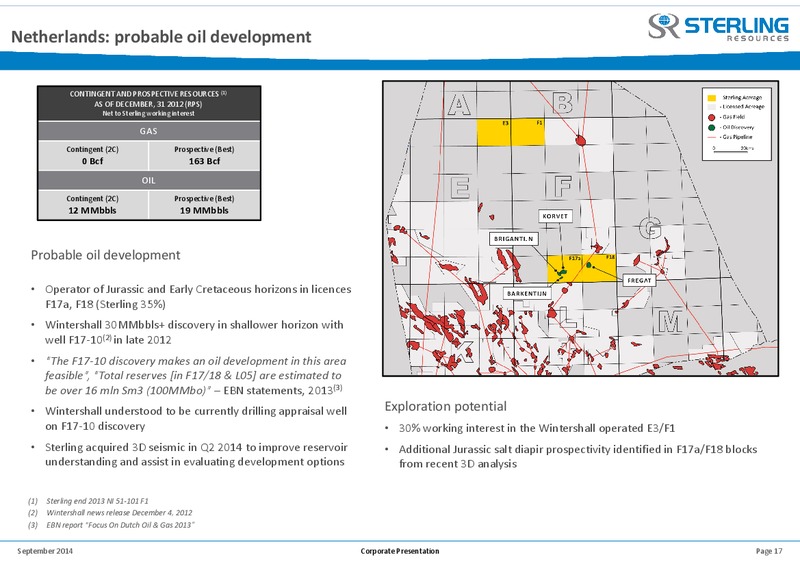Image resolution: width=800 pixels, height=566 pixels.
Task: Click the red gas field beside block F1
Action: [580, 139]
